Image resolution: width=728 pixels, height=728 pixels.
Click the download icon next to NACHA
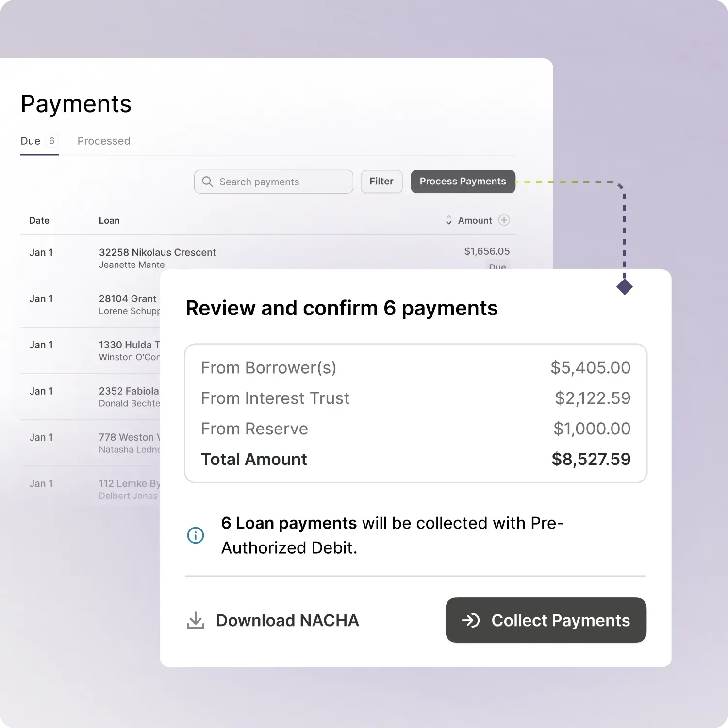tap(196, 620)
